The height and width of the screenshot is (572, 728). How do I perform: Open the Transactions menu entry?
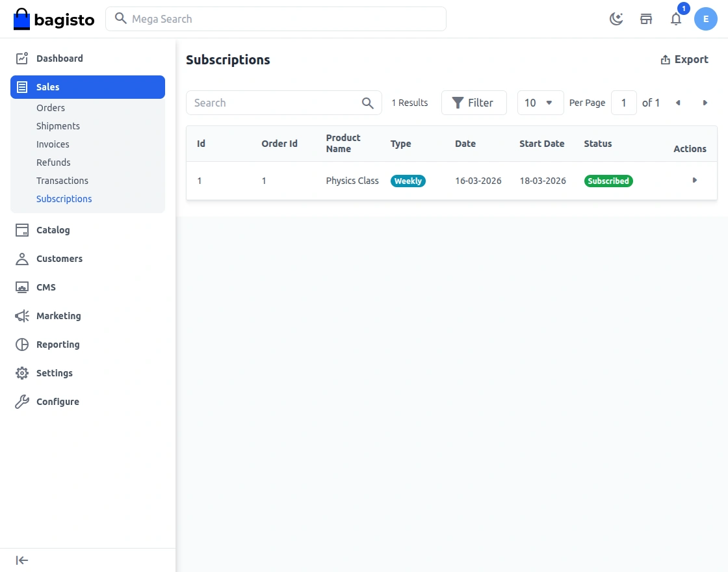[62, 181]
